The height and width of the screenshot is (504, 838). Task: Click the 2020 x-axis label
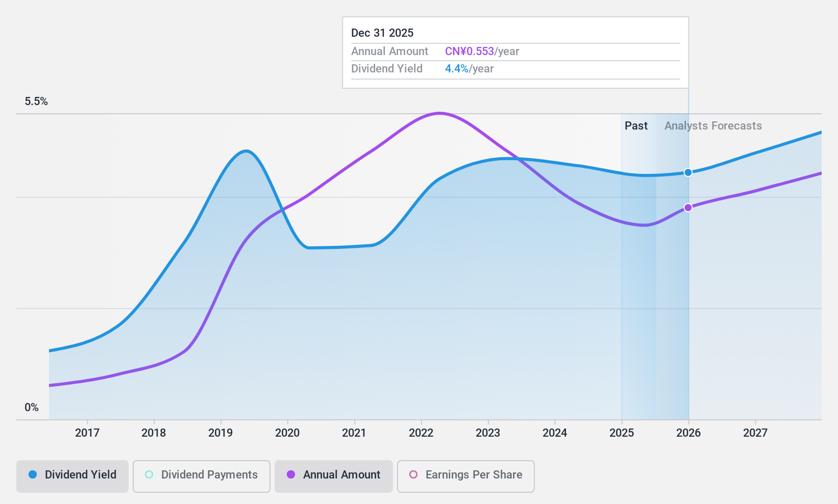pyautogui.click(x=287, y=433)
